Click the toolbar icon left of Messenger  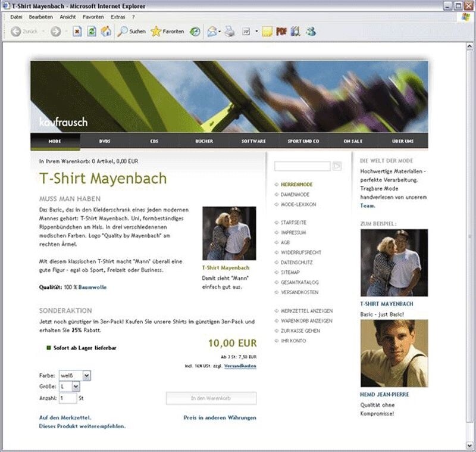(x=296, y=32)
